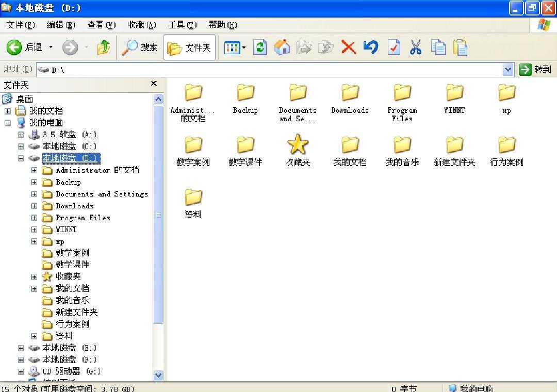This screenshot has height=392, width=557.
Task: Select 教学案例 in the folder tree
Action: tap(72, 253)
